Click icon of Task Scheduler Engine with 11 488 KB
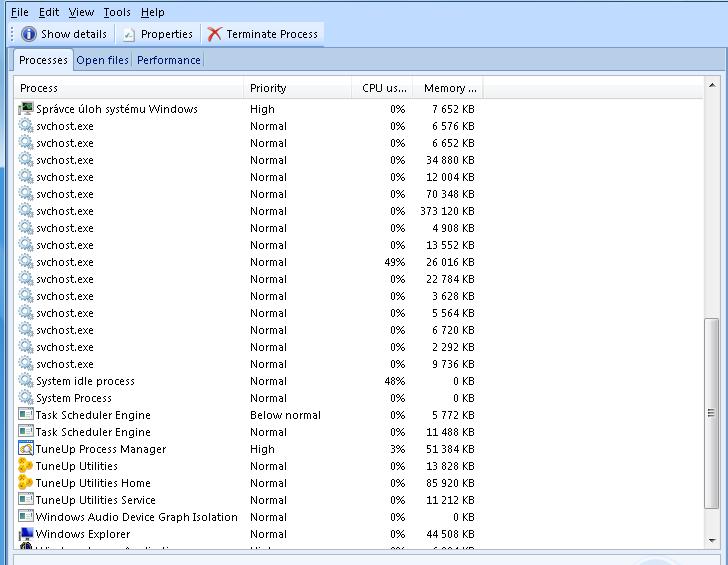728x565 pixels. (26, 431)
